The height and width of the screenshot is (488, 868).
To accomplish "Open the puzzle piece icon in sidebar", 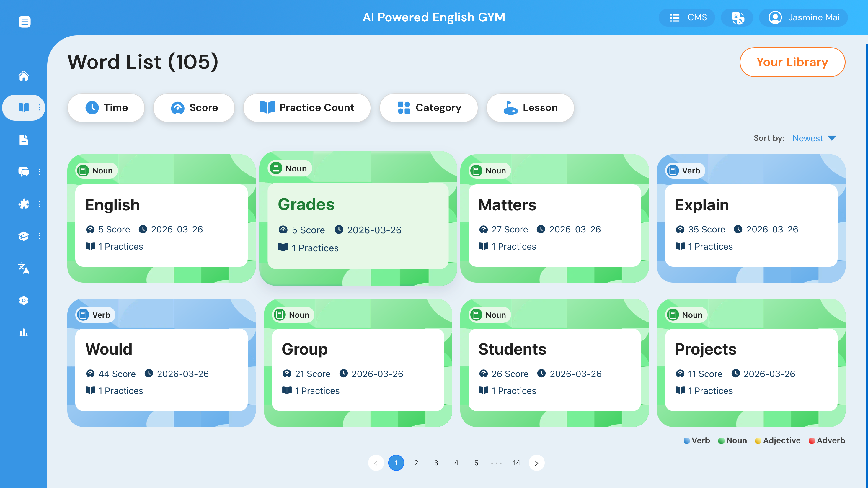I will (x=24, y=204).
